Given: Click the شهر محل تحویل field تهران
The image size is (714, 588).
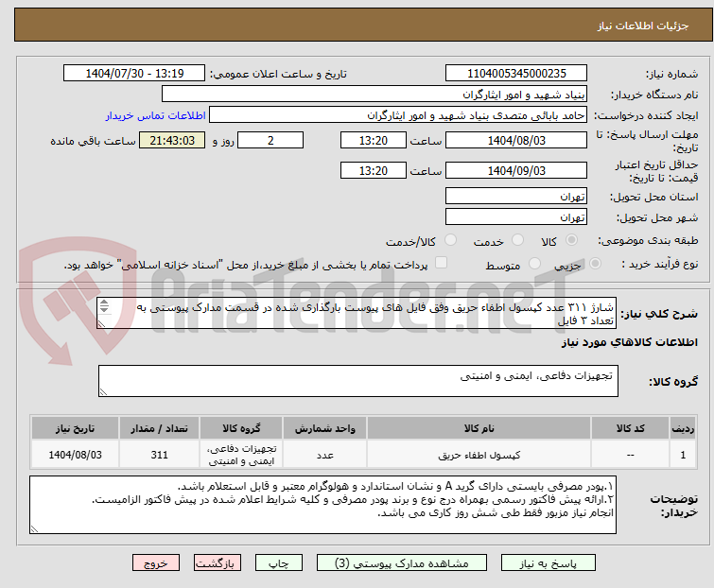Looking at the screenshot, I should pyautogui.click(x=516, y=217).
